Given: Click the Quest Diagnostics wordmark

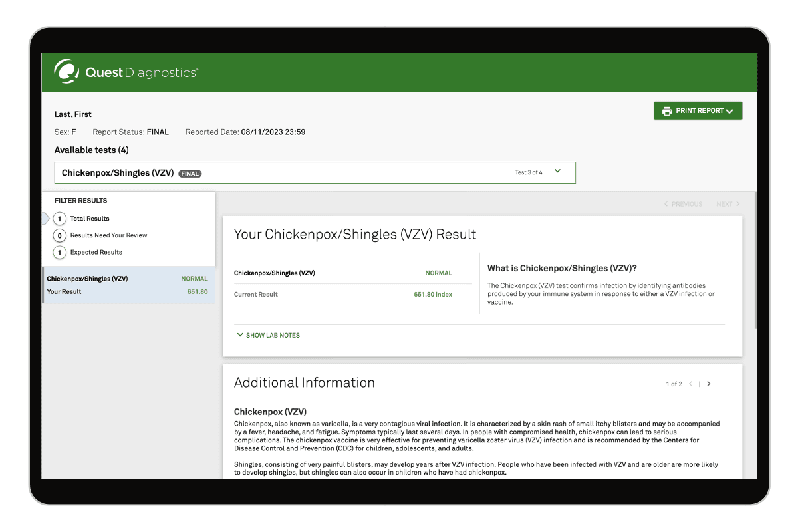Looking at the screenshot, I should point(141,72).
